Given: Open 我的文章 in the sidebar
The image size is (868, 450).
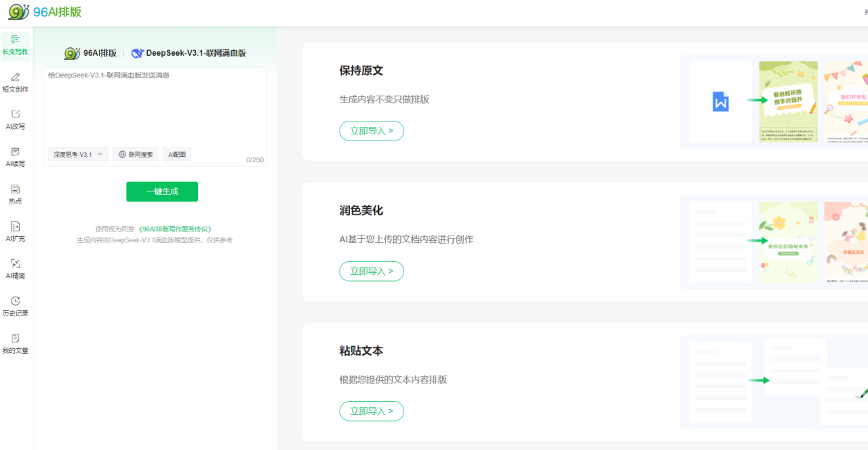Looking at the screenshot, I should point(16,343).
